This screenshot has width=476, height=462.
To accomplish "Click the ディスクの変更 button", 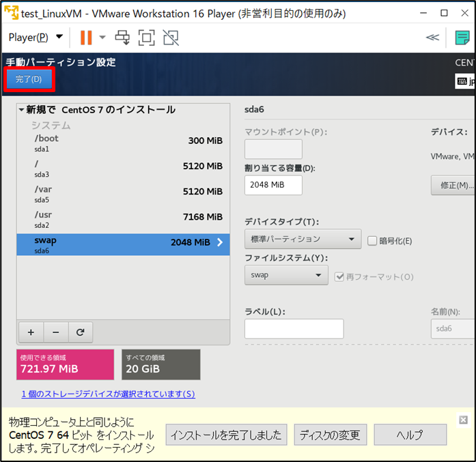I will [331, 435].
